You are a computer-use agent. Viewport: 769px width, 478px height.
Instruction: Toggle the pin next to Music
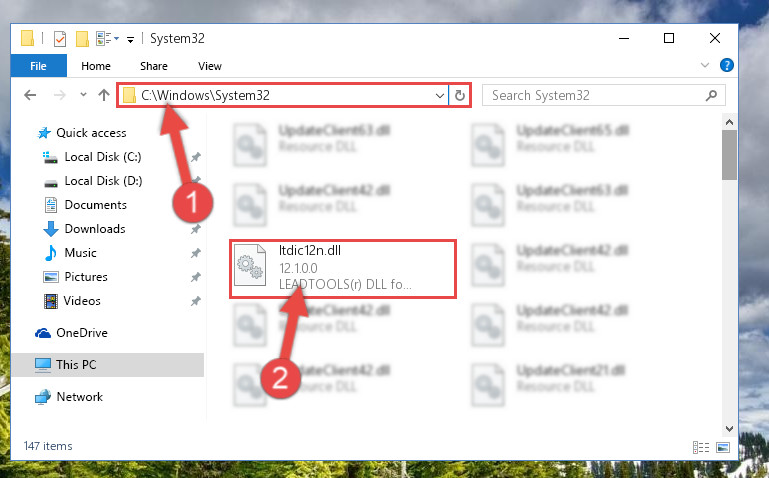(x=195, y=253)
